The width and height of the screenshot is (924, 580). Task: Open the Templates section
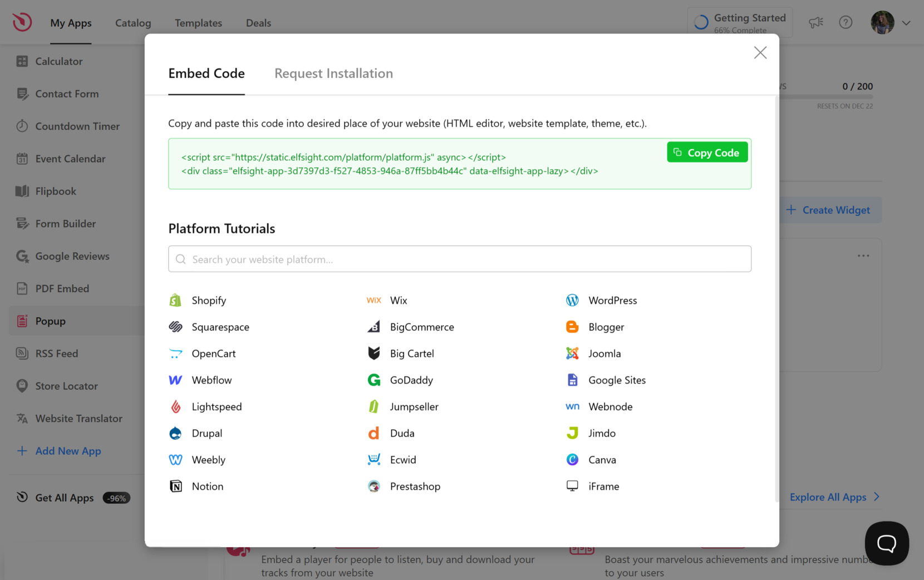pyautogui.click(x=198, y=23)
